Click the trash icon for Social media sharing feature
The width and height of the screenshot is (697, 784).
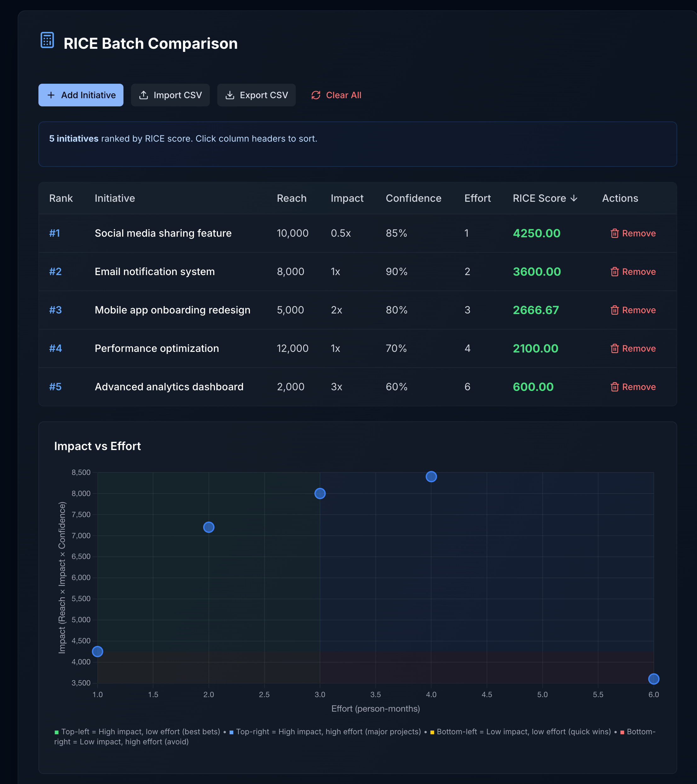point(615,233)
